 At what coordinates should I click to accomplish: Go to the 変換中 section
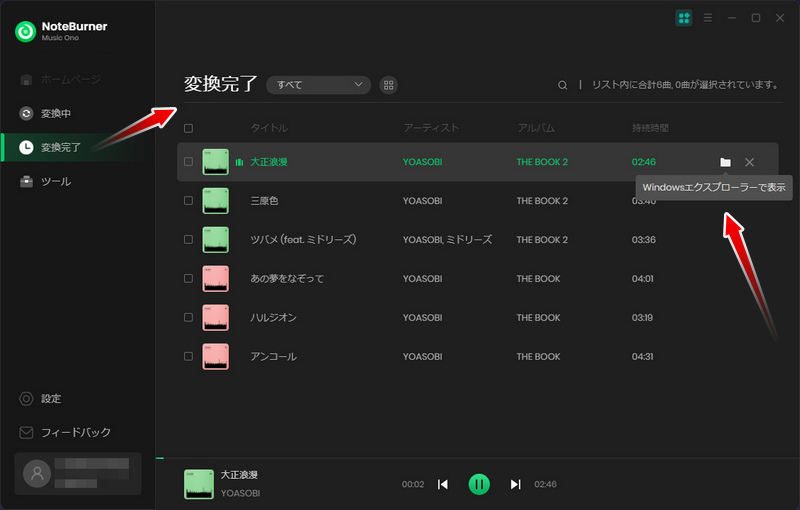click(x=45, y=113)
